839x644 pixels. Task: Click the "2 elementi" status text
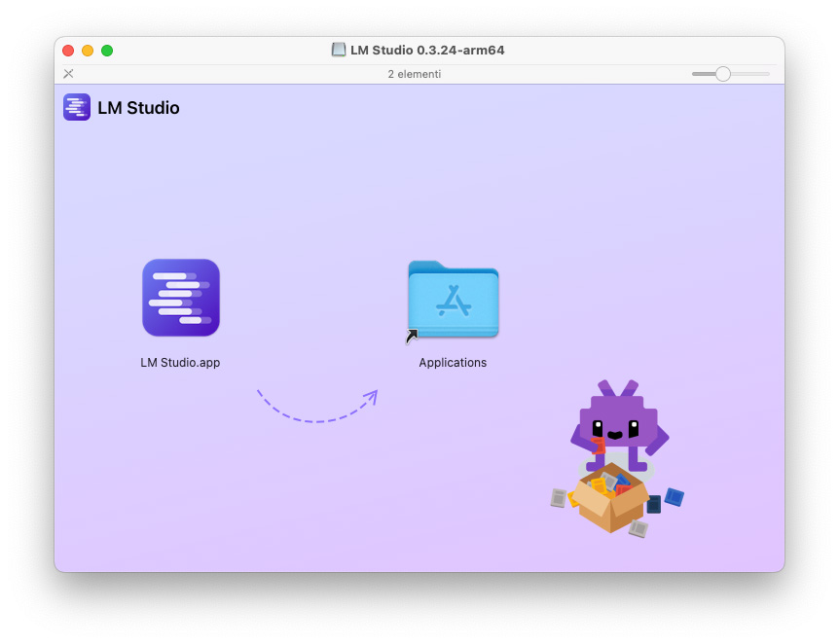click(x=415, y=74)
